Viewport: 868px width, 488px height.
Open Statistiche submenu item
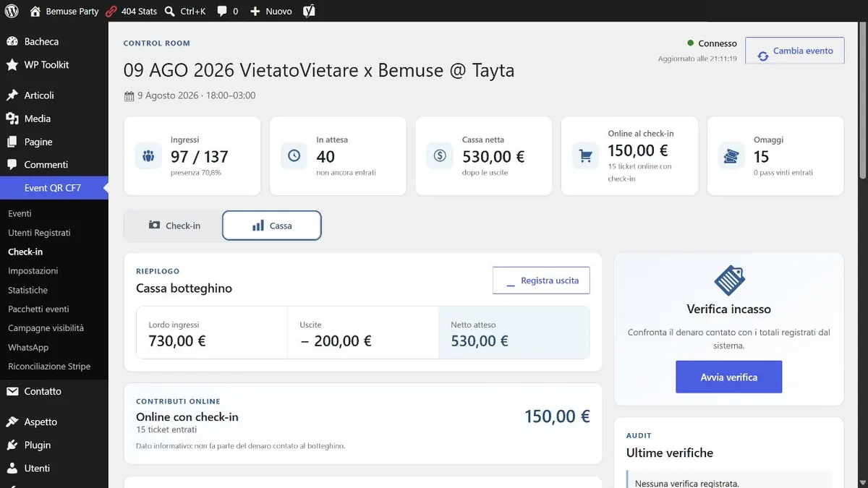[28, 290]
